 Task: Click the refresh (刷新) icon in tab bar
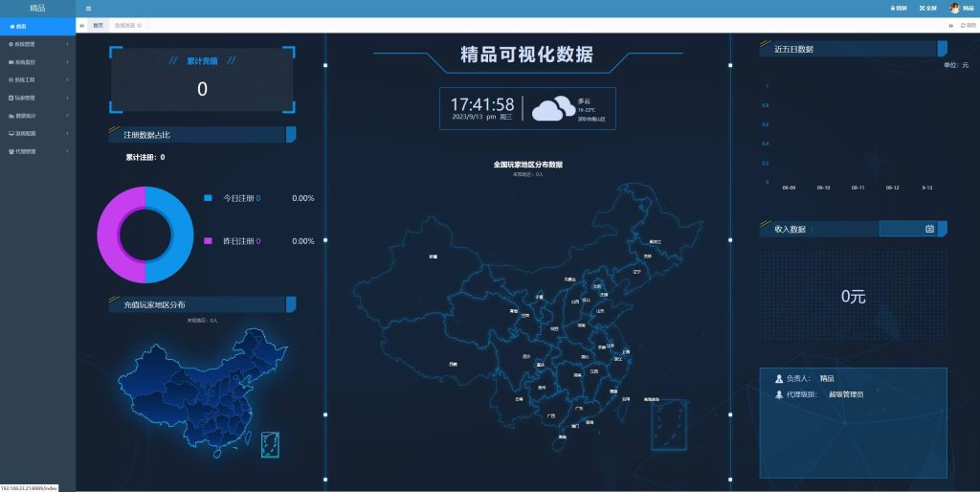point(963,26)
